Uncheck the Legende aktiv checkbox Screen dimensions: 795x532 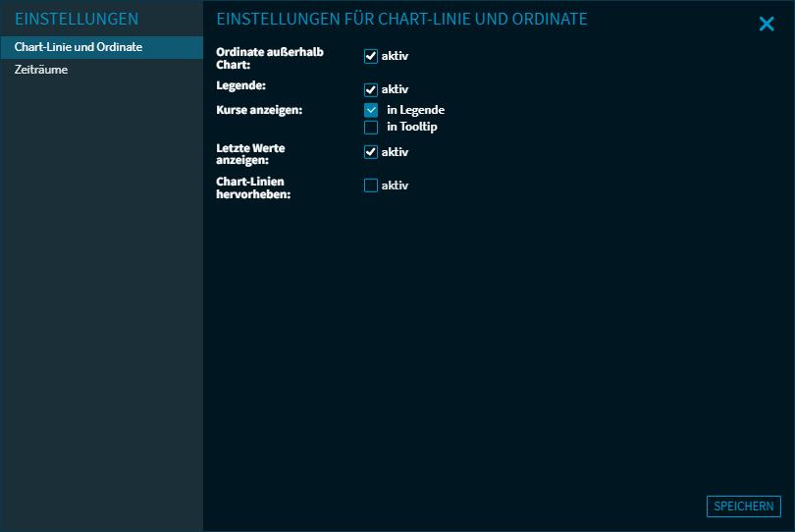pyautogui.click(x=371, y=89)
